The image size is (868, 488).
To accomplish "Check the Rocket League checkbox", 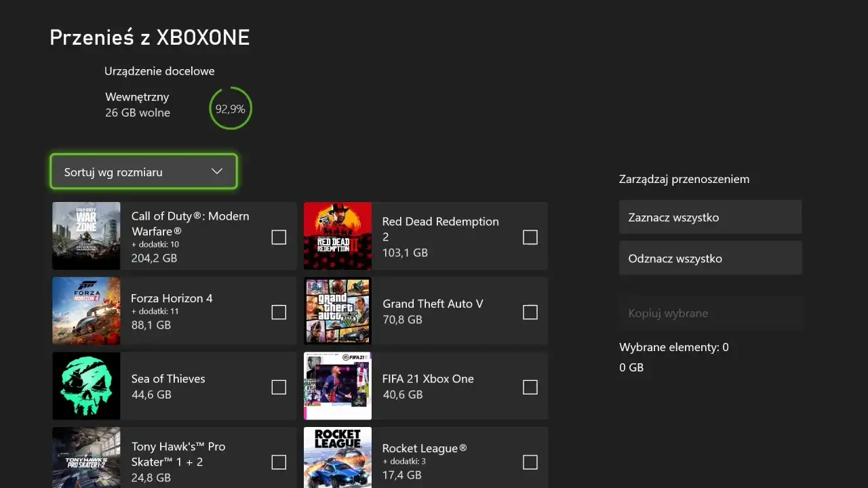I will pos(530,462).
